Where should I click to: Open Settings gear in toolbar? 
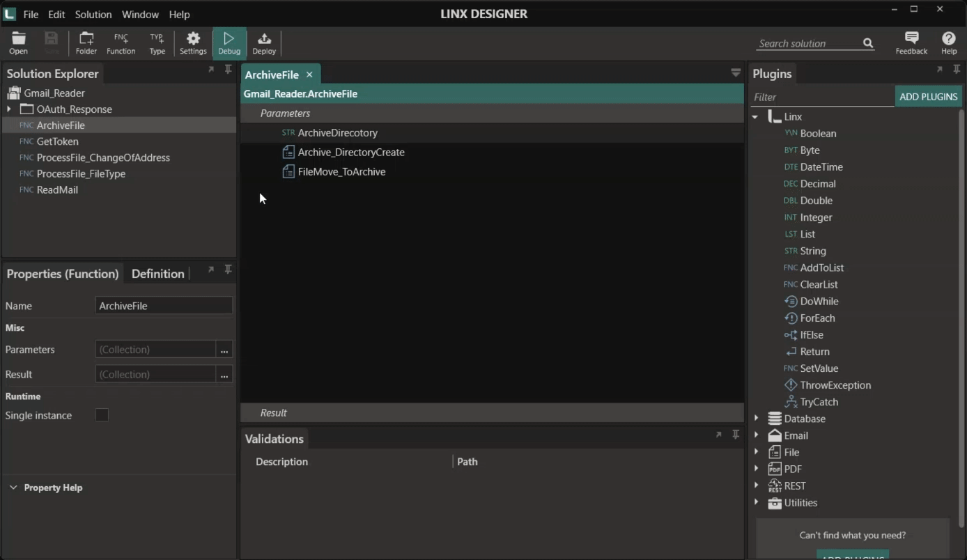pyautogui.click(x=193, y=43)
